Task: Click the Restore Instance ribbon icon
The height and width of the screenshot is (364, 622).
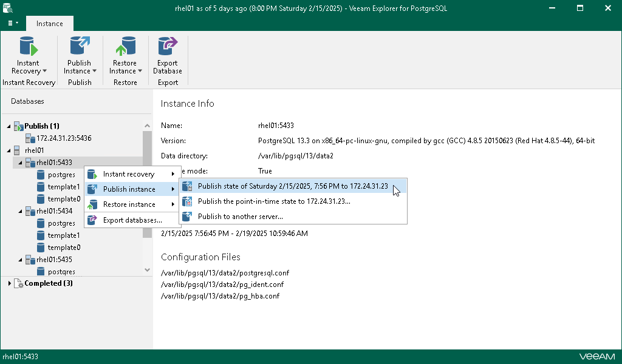Action: [x=125, y=47]
